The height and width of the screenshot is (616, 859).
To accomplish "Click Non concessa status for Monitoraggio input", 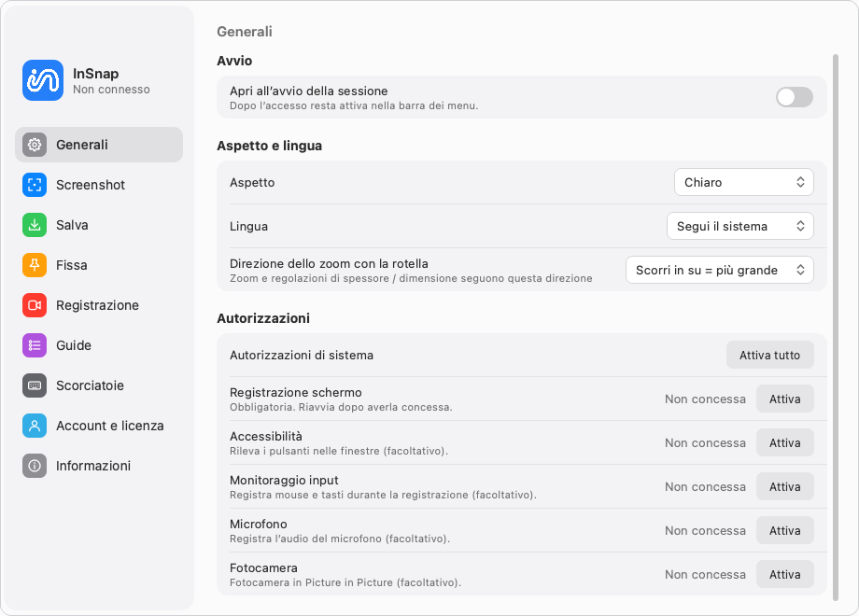I will tap(705, 487).
